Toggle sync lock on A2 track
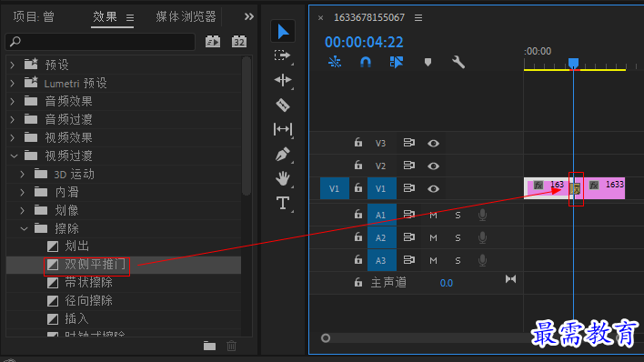The width and height of the screenshot is (644, 362). coord(408,237)
